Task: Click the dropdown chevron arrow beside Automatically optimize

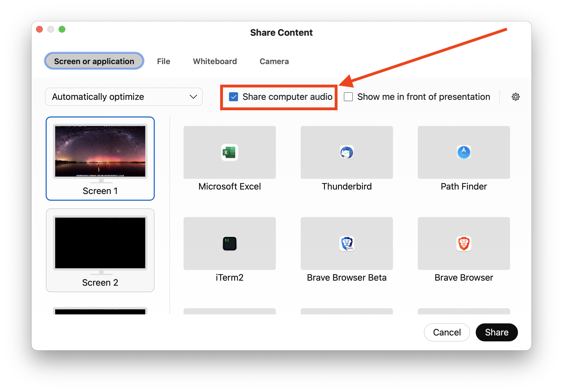Action: pyautogui.click(x=193, y=97)
